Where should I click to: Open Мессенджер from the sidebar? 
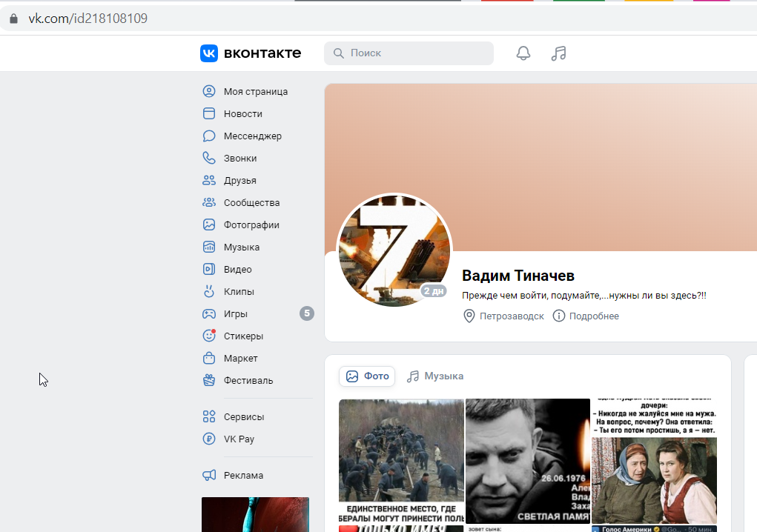coord(253,136)
